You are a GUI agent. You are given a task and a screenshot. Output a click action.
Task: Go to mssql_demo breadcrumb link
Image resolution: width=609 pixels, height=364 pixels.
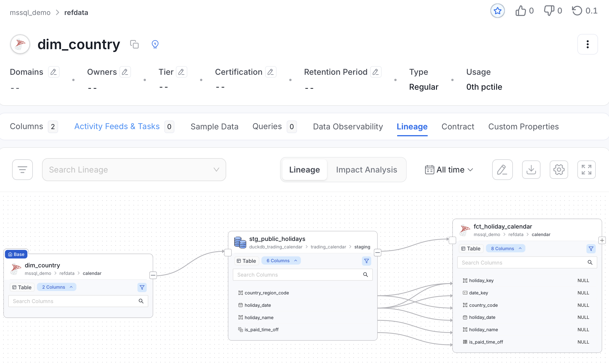tap(30, 12)
